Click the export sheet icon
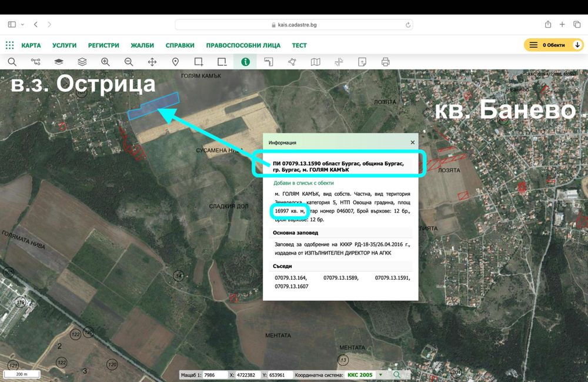Screen dimensions: 588x382 click(x=362, y=62)
